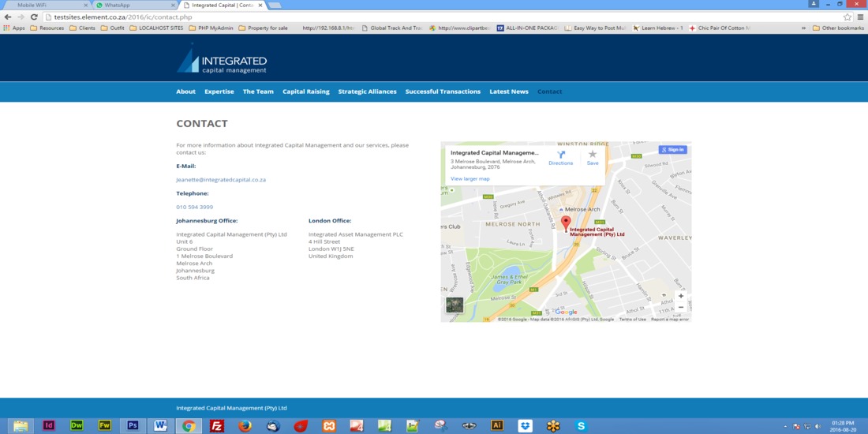Open File Explorer from the taskbar
The image size is (868, 434).
tap(21, 425)
